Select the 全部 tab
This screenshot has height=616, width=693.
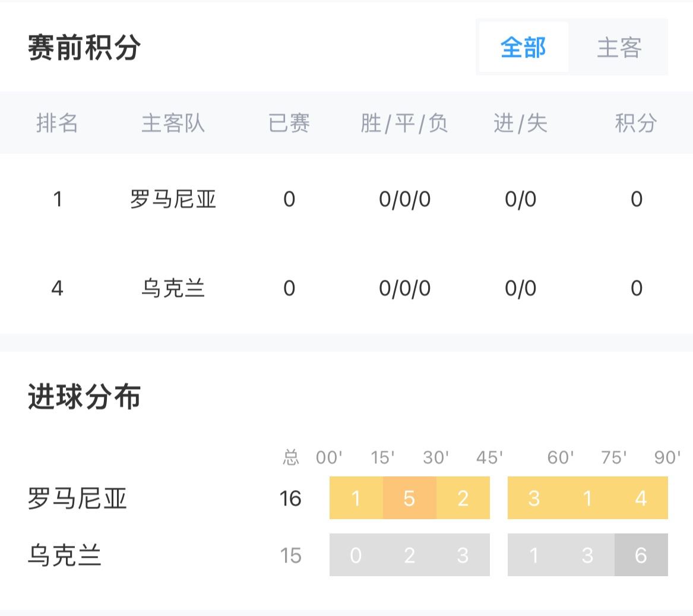[523, 47]
